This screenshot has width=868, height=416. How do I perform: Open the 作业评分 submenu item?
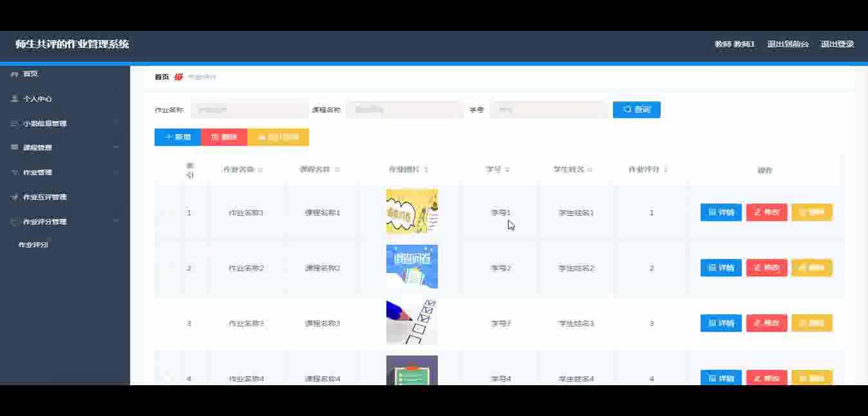pos(33,245)
